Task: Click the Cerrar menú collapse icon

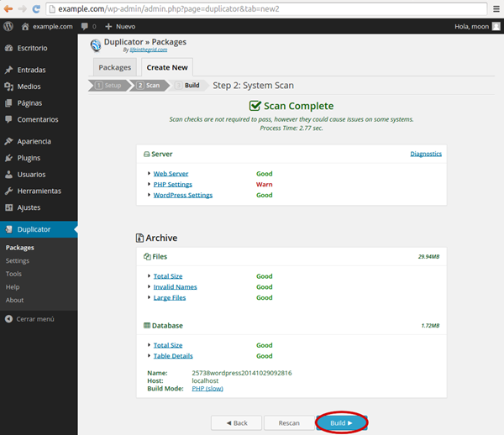Action: [8, 319]
